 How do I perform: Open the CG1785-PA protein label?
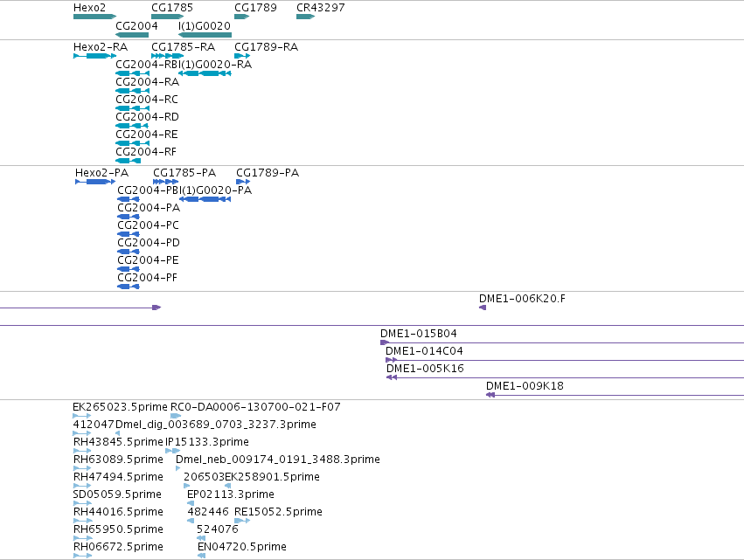click(x=184, y=173)
